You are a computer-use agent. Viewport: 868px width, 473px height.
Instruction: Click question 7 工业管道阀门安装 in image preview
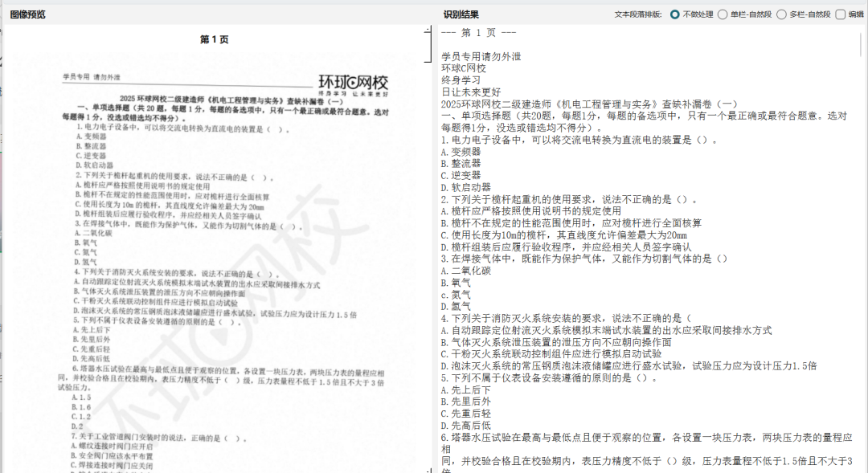point(158,438)
